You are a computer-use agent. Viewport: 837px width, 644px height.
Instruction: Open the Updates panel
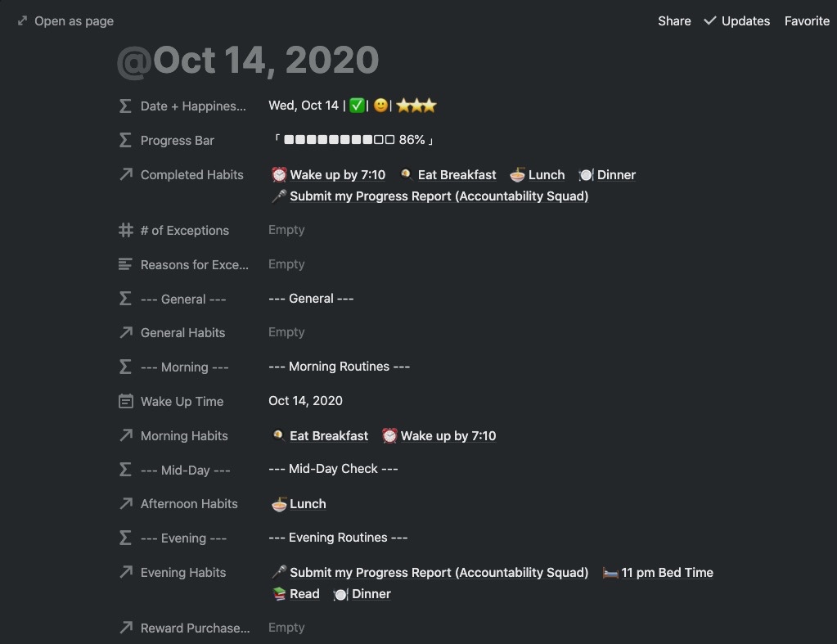tap(745, 21)
